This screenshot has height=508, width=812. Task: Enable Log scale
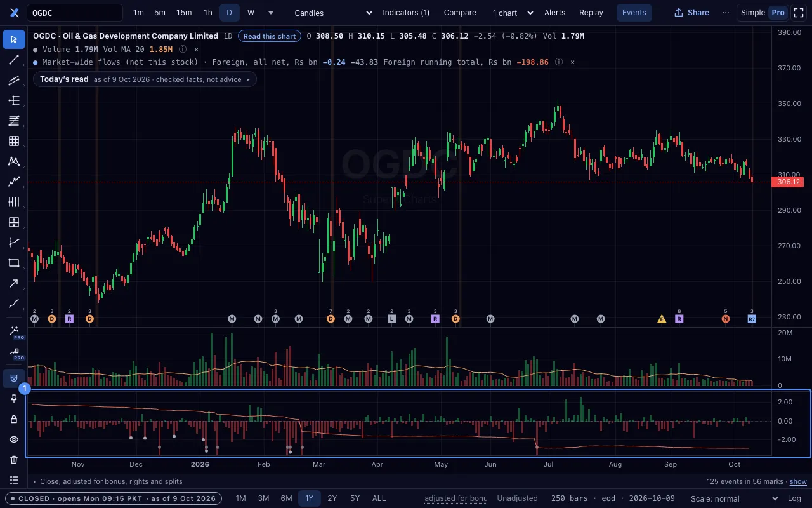(x=794, y=498)
